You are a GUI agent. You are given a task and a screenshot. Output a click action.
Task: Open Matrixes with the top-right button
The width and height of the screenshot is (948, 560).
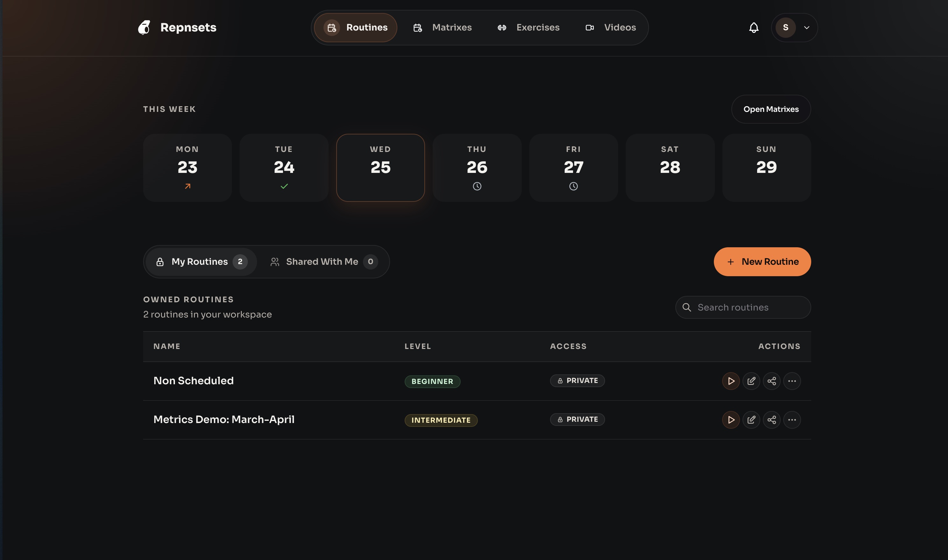point(771,109)
